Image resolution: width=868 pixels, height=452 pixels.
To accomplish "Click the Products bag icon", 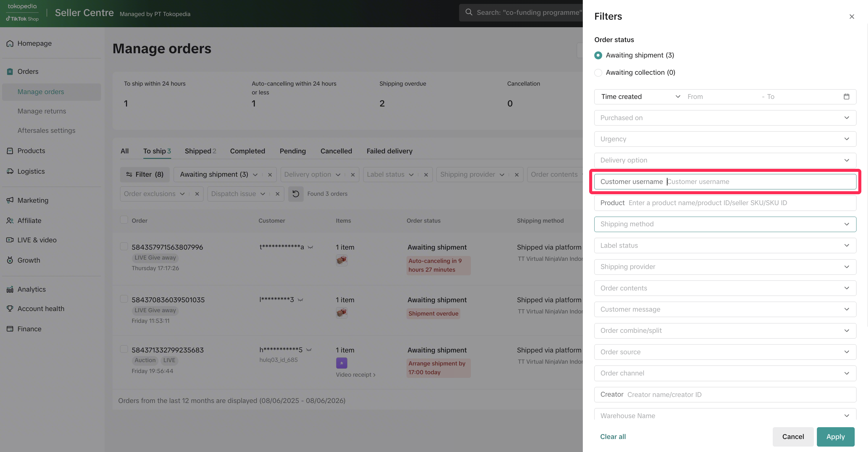I will click(x=10, y=151).
